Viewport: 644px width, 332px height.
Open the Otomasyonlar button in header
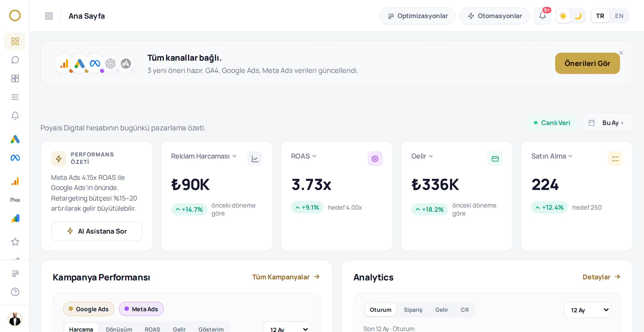pos(494,16)
